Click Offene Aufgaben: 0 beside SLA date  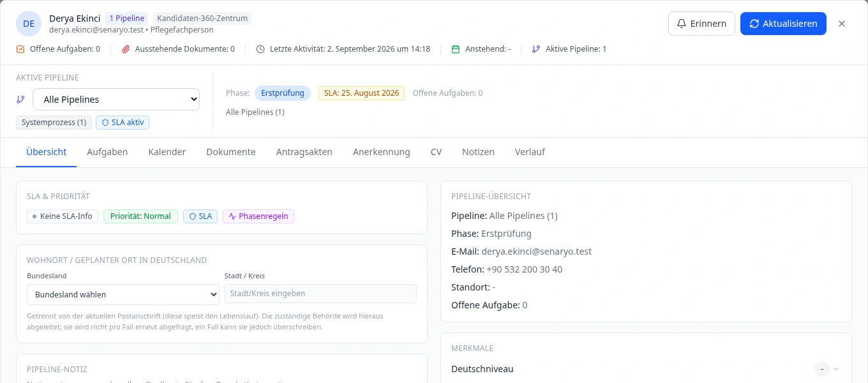click(x=447, y=93)
